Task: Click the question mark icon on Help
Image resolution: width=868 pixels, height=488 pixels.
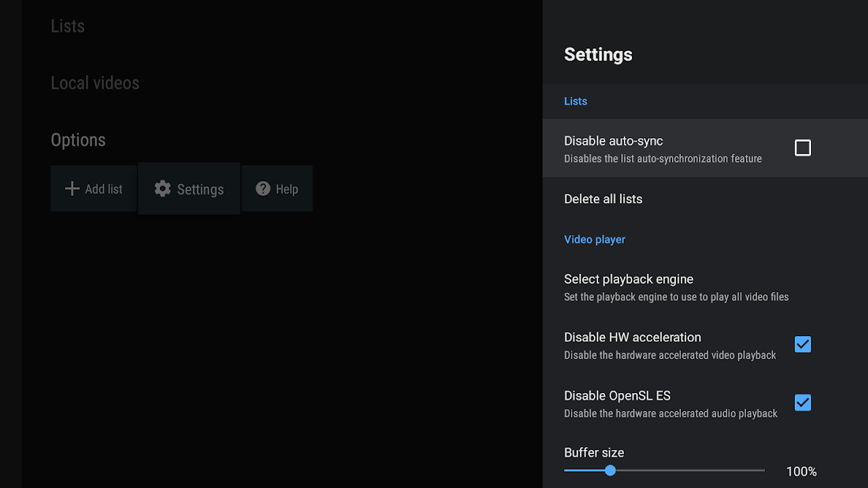Action: [263, 188]
